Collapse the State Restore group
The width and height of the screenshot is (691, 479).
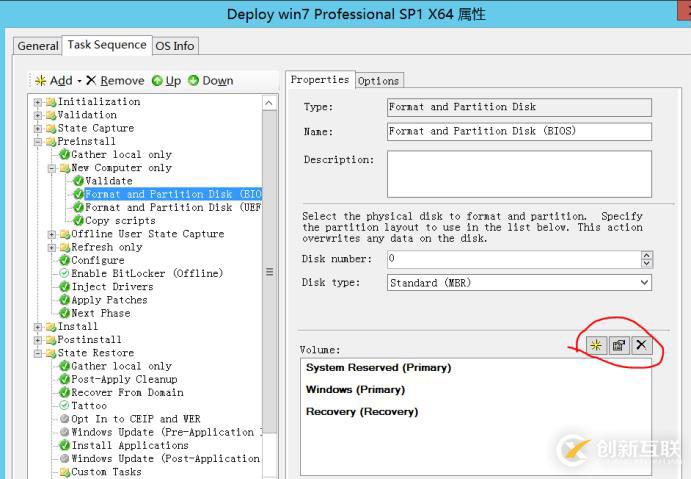tap(38, 353)
